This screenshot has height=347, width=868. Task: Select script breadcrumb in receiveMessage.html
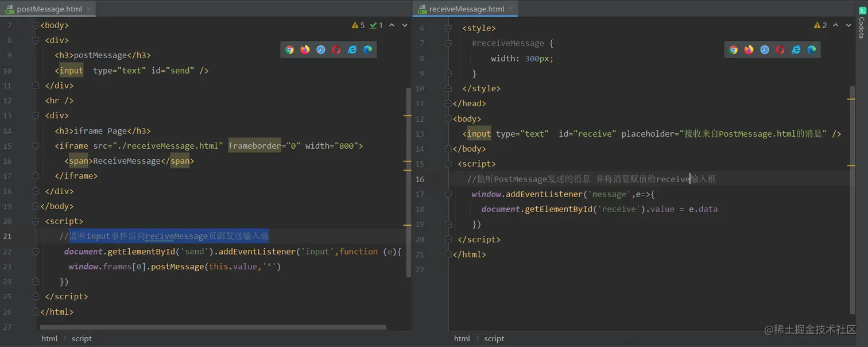(x=494, y=338)
